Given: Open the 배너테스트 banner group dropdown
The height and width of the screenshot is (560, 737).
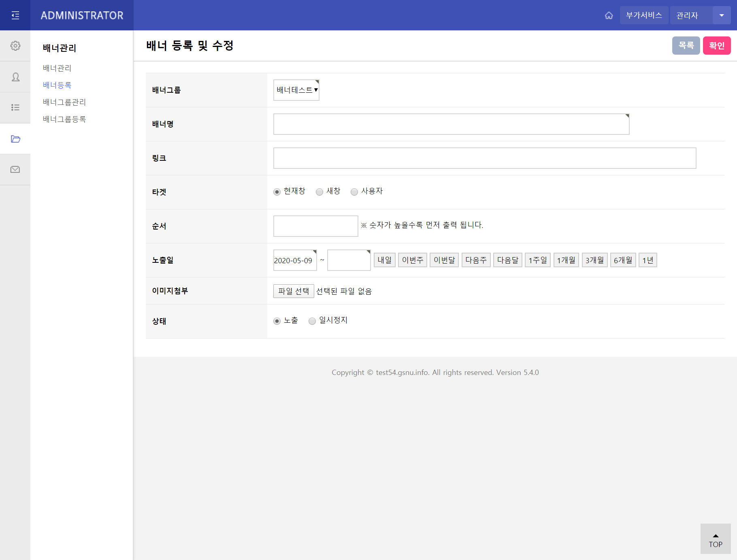Looking at the screenshot, I should click(296, 90).
